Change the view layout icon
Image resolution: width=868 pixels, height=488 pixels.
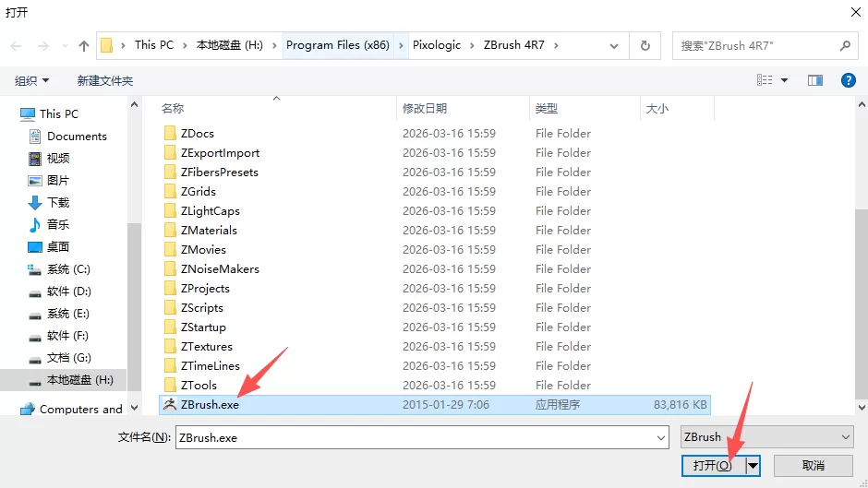pyautogui.click(x=765, y=80)
